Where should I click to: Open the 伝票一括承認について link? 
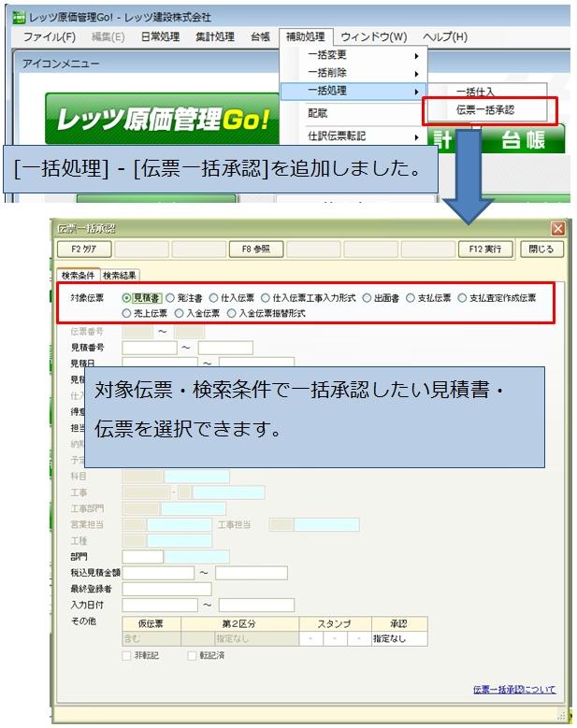(x=514, y=690)
